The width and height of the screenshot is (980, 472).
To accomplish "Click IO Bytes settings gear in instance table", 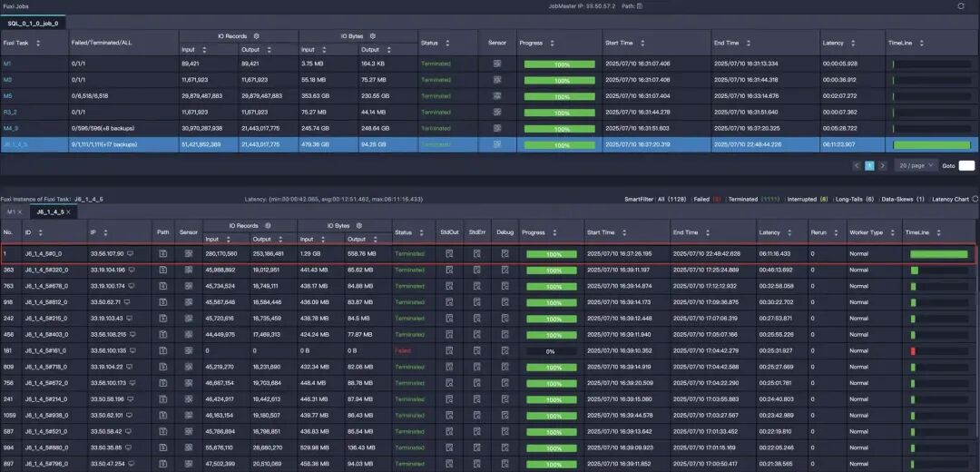I will pyautogui.click(x=358, y=225).
